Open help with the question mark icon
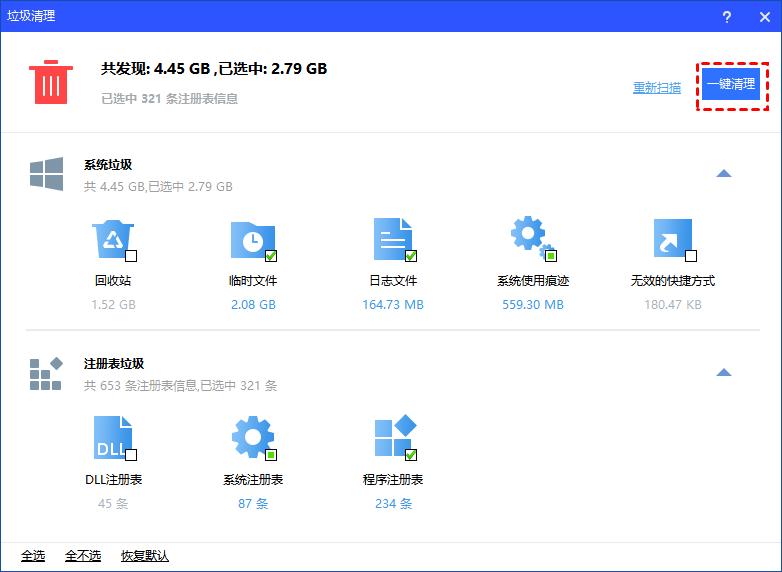Image resolution: width=782 pixels, height=572 pixels. (727, 17)
